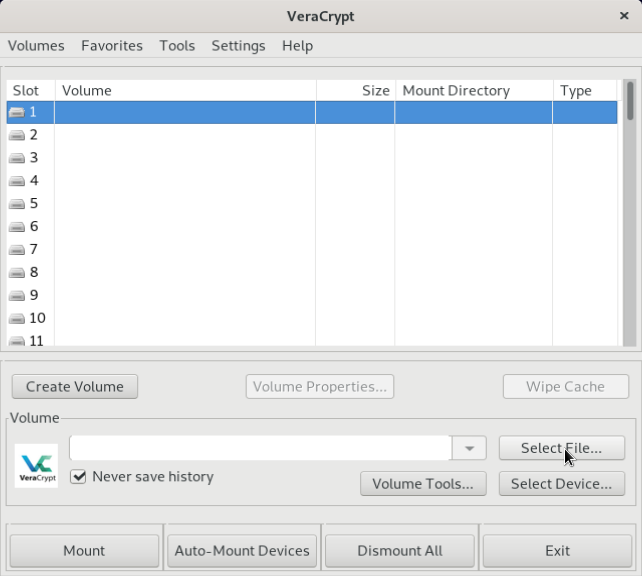Viewport: 642px width, 576px height.
Task: Click the Dismount All button
Action: [400, 551]
